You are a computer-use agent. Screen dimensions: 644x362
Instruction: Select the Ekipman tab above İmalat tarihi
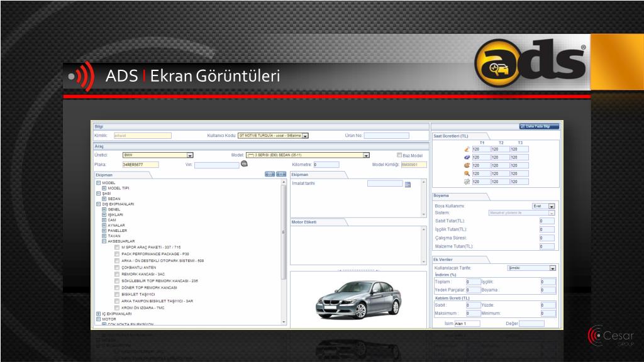coord(318,175)
